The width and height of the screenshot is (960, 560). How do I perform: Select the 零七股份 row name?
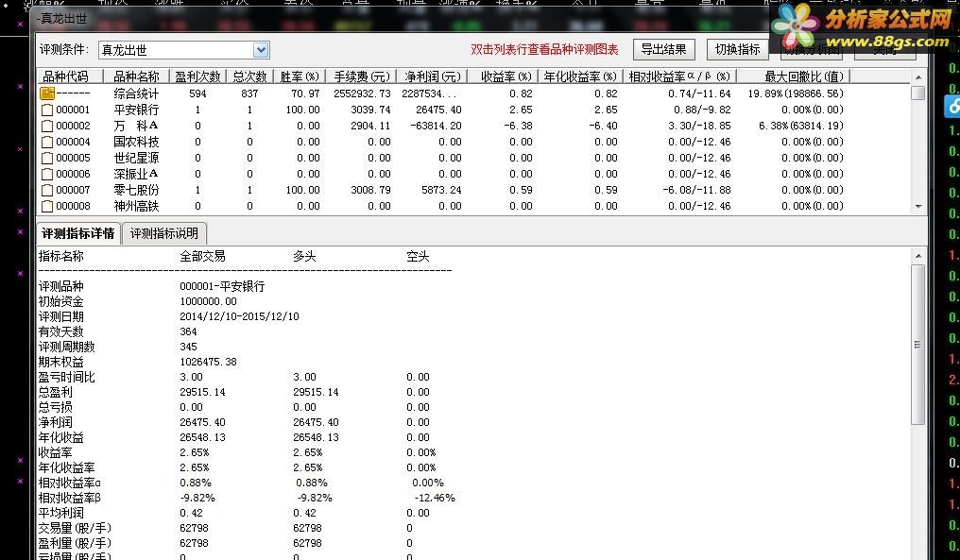pos(136,190)
